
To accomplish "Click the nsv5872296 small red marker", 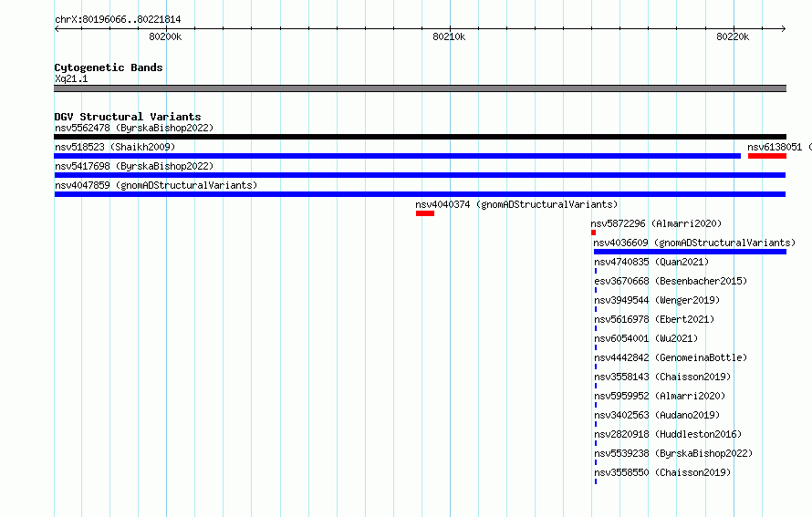I will pyautogui.click(x=593, y=233).
